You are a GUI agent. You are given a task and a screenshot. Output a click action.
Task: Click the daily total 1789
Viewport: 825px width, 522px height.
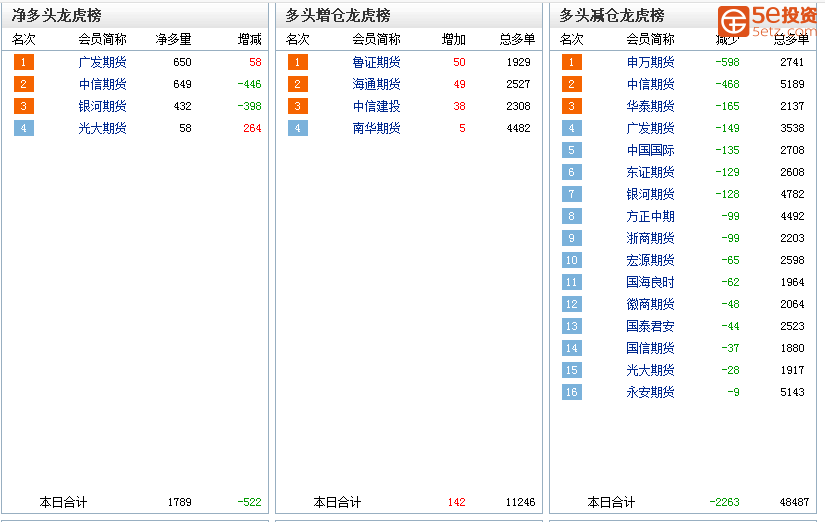[x=180, y=503]
